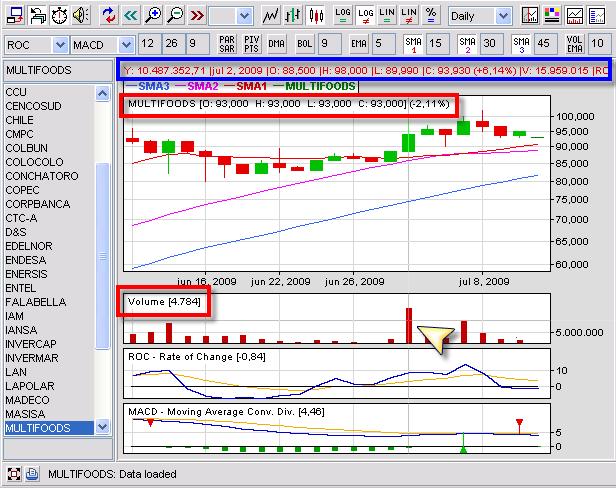Toggle the LIN equal scale button
The width and height of the screenshot is (616, 488).
[387, 15]
